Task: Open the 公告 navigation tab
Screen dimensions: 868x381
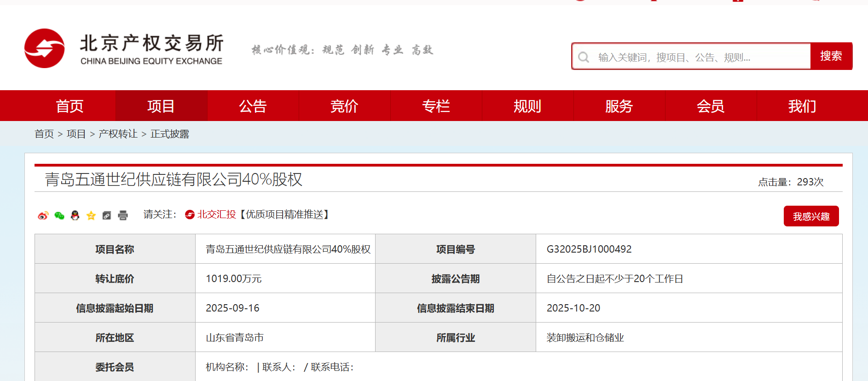Action: click(x=253, y=106)
